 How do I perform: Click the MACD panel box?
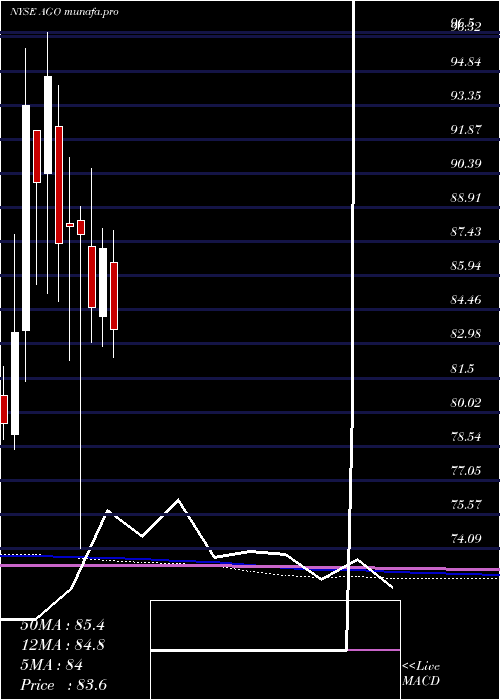click(x=275, y=650)
